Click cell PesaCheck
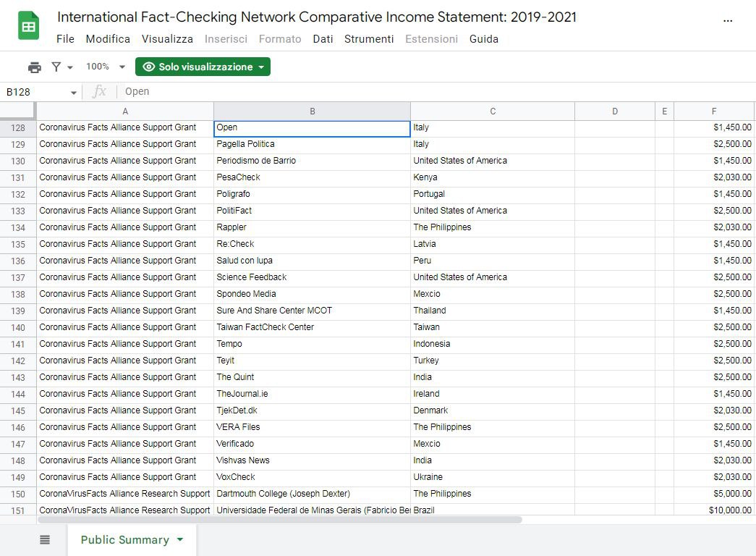 (312, 177)
